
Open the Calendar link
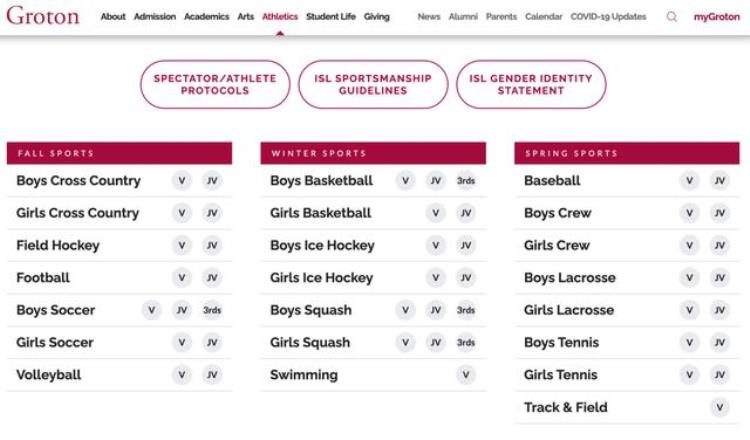[x=543, y=17]
